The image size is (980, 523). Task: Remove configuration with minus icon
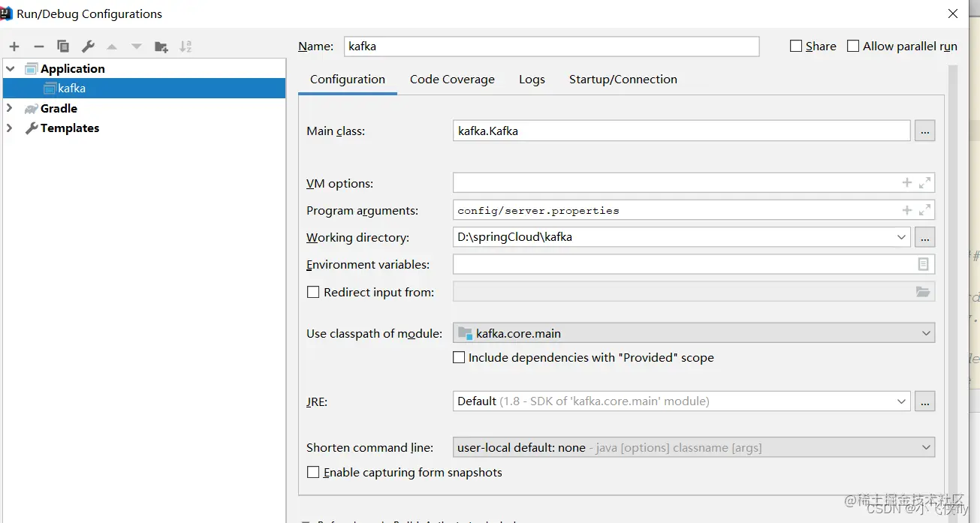(39, 47)
